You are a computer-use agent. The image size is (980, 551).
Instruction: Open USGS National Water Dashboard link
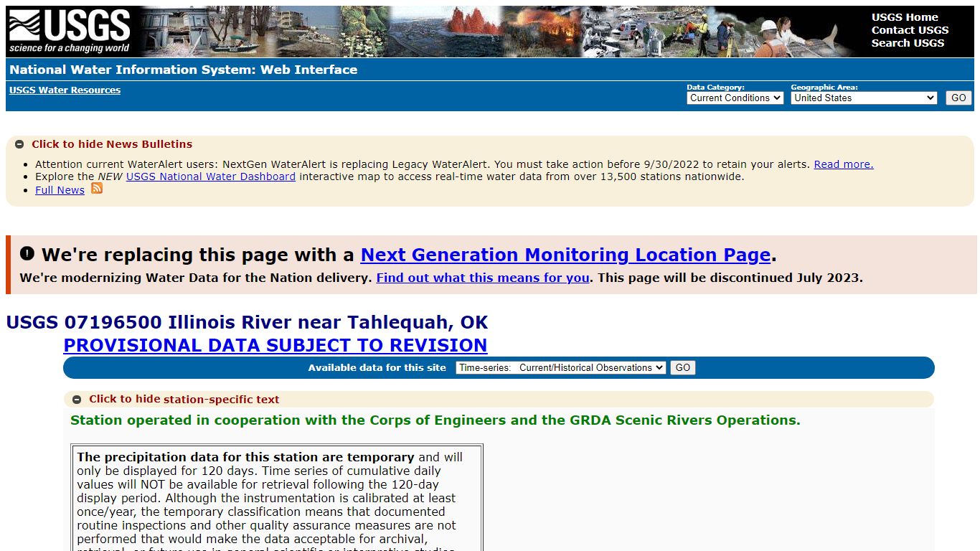(211, 176)
